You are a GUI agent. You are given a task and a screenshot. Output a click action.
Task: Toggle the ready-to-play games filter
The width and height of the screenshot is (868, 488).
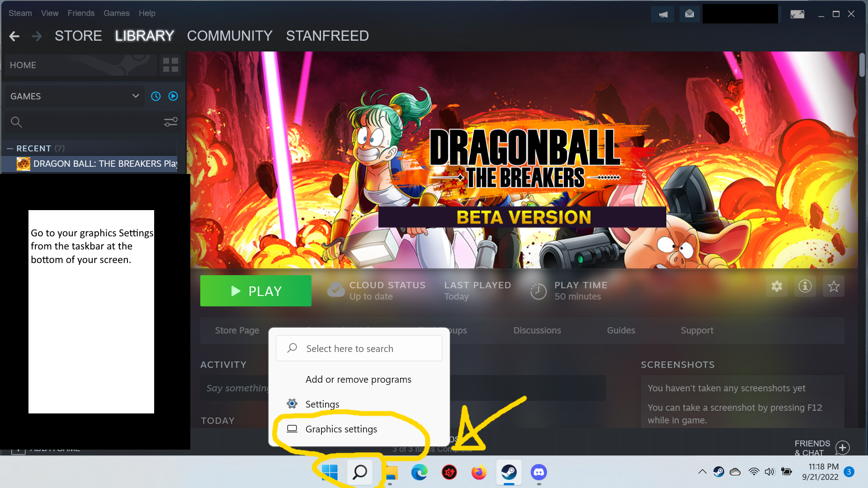pos(173,96)
